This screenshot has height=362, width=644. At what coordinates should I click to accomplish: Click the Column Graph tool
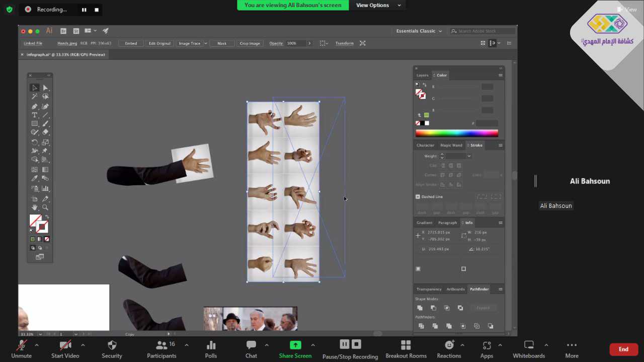tap(45, 188)
